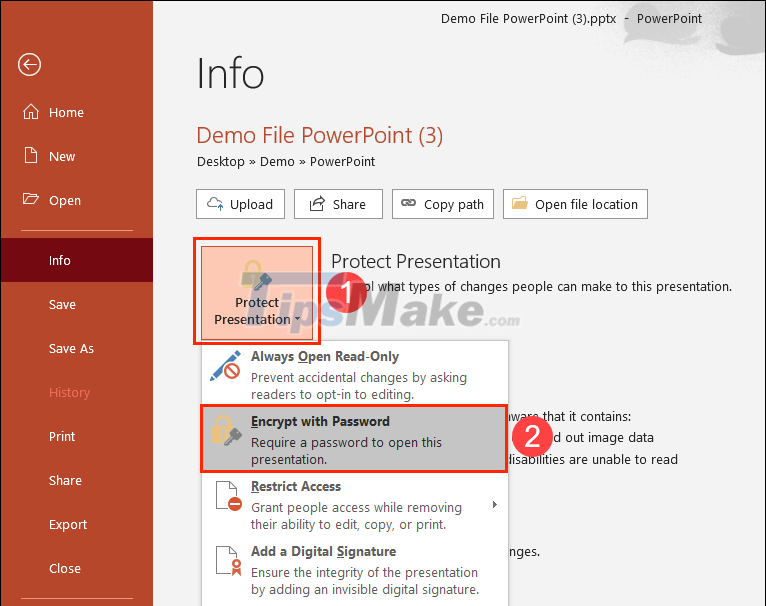Click the Upload cloud icon

click(215, 203)
